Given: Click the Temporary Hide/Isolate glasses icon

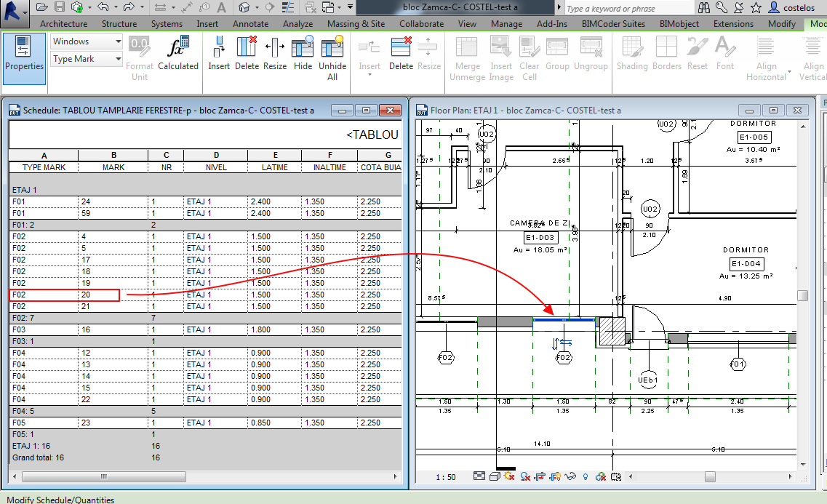Looking at the screenshot, I should (570, 476).
